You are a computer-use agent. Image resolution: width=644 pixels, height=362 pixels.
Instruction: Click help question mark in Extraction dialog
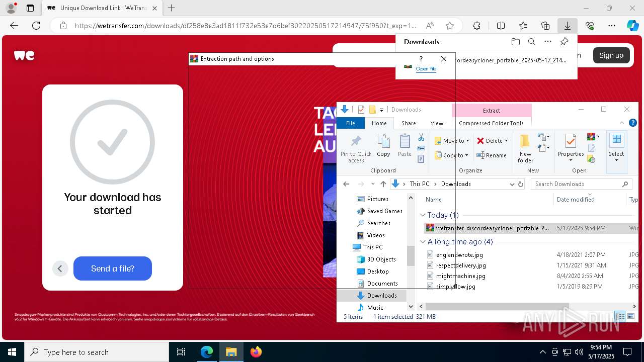421,59
